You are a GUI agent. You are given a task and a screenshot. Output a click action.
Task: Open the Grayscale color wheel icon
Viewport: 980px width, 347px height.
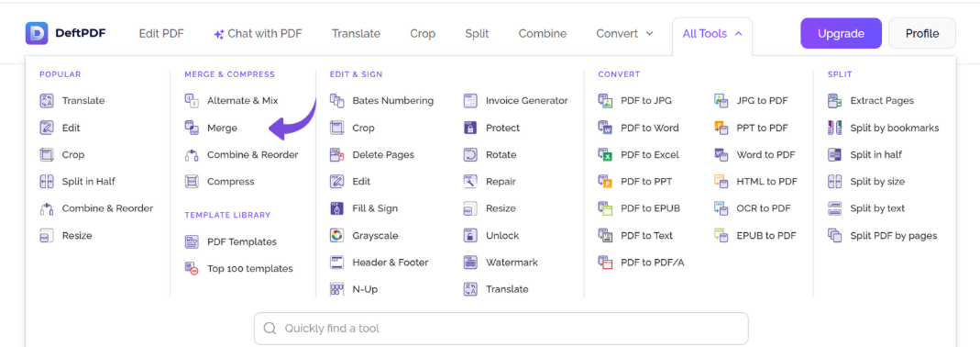(337, 236)
